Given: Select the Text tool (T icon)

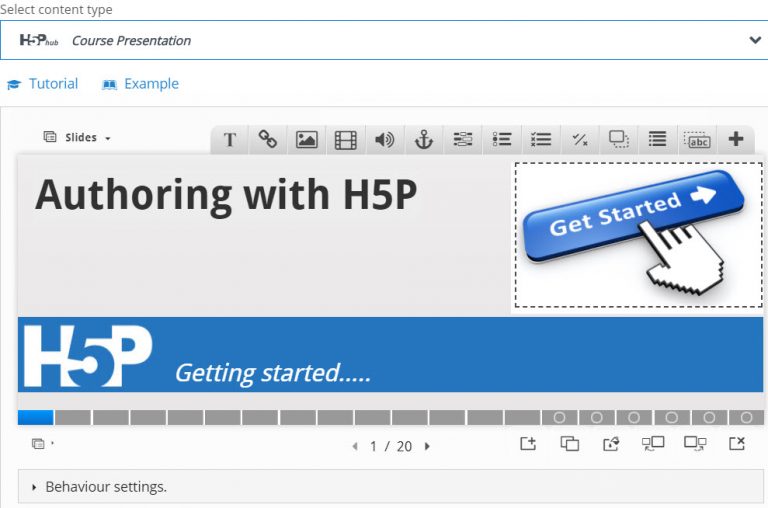Looking at the screenshot, I should click(x=229, y=140).
